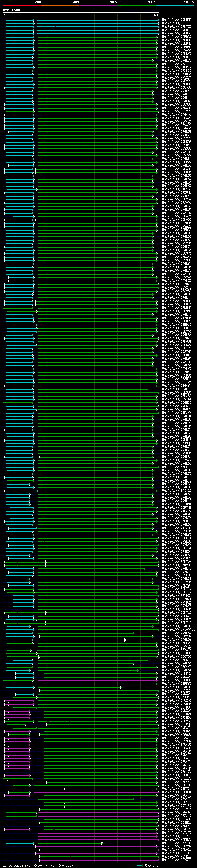The height and width of the screenshot is (868, 197).
Task: Select the UniRef100_Q704Z8 label
Action: click(177, 646)
